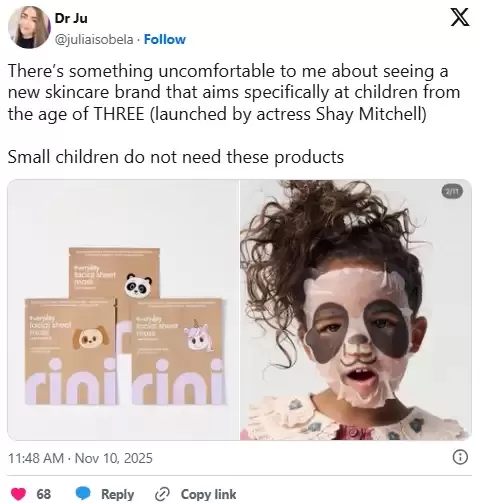Click the puppy sheet mask package
The width and height of the screenshot is (480, 503).
click(x=70, y=352)
